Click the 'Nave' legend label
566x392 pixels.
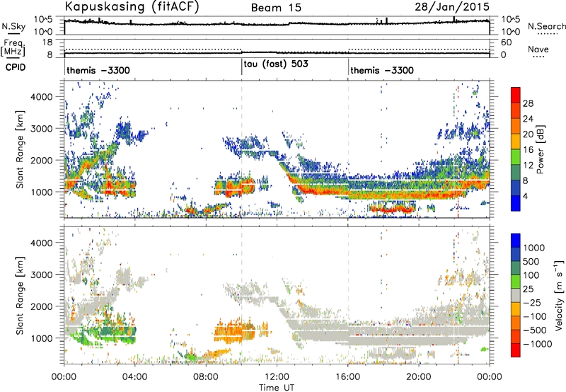(x=538, y=50)
